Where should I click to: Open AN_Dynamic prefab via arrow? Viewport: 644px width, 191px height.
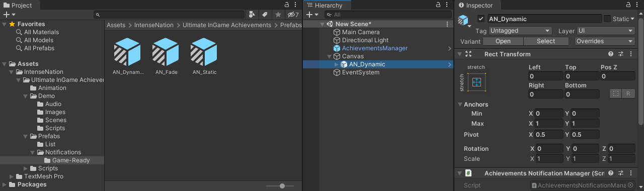click(x=449, y=64)
